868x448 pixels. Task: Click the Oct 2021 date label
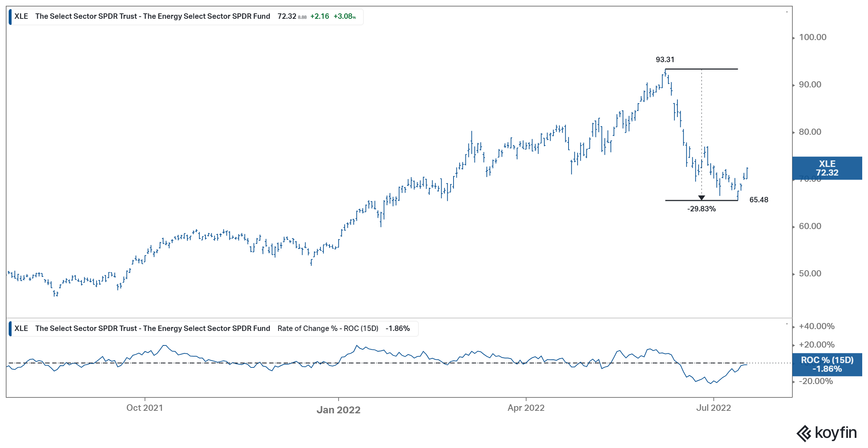click(x=145, y=408)
